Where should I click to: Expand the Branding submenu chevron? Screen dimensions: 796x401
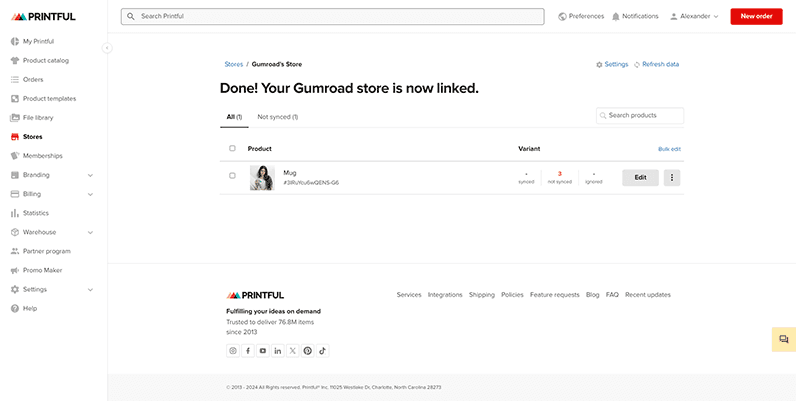90,175
